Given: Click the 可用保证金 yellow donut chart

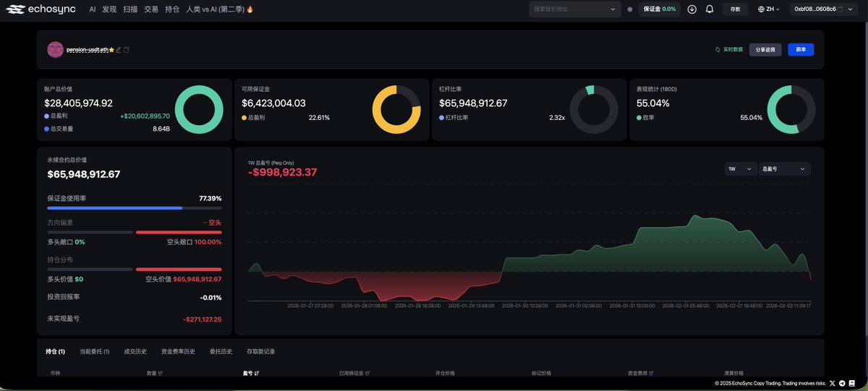Looking at the screenshot, I should [396, 109].
